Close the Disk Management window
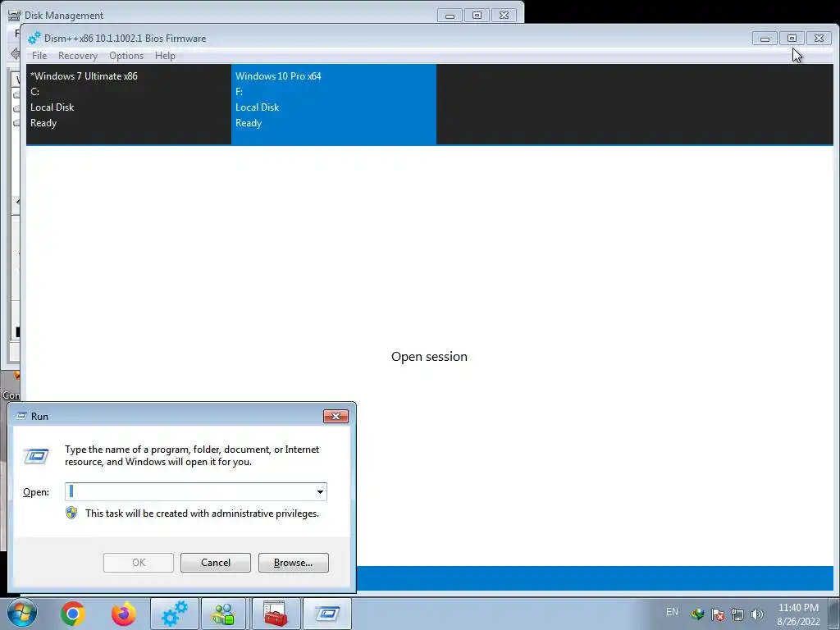 (504, 16)
